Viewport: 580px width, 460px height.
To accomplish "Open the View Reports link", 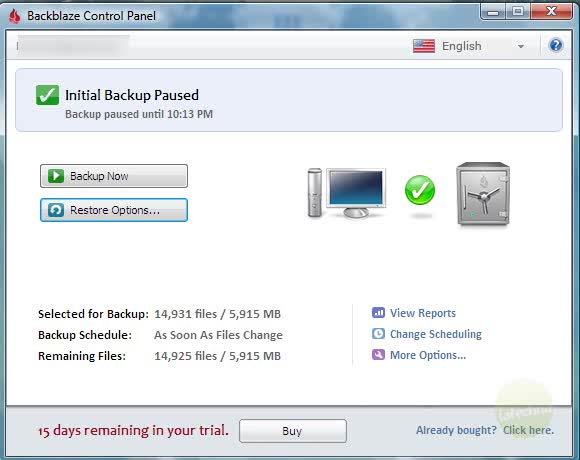I will coord(422,313).
